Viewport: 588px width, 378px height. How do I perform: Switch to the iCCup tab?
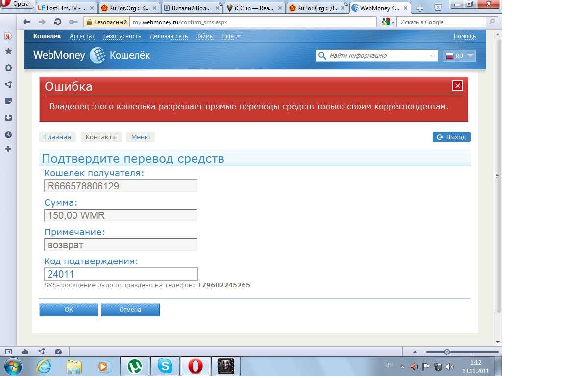click(x=255, y=8)
